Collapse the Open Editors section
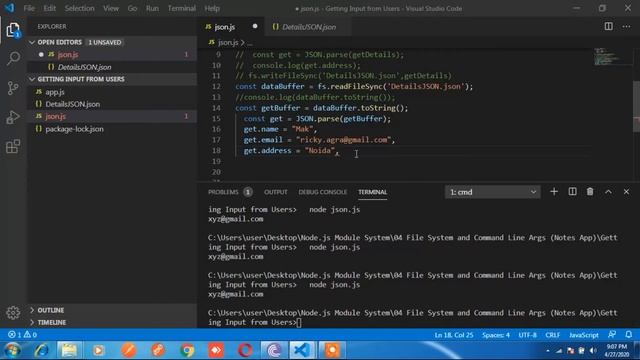The width and height of the screenshot is (640, 360). click(x=32, y=42)
